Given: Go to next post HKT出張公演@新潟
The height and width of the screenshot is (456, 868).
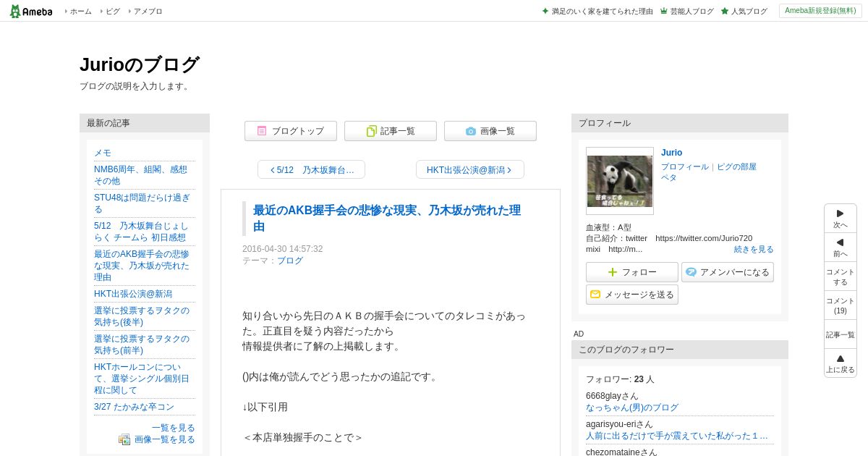Looking at the screenshot, I should click(x=470, y=169).
